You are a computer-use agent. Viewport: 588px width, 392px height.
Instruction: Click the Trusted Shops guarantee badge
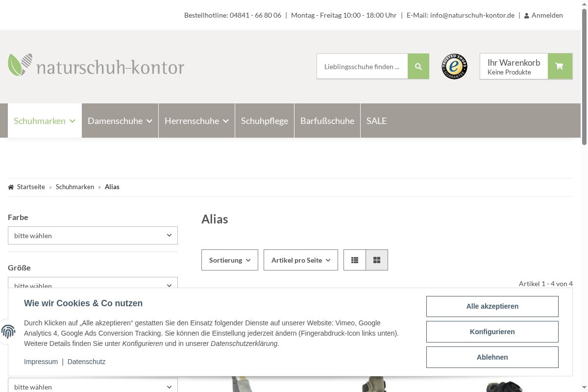click(x=454, y=67)
